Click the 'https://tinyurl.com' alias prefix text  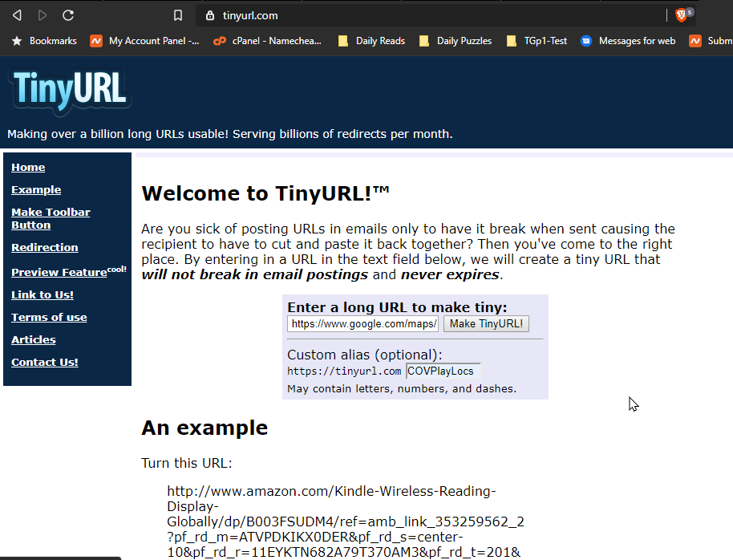click(x=344, y=371)
